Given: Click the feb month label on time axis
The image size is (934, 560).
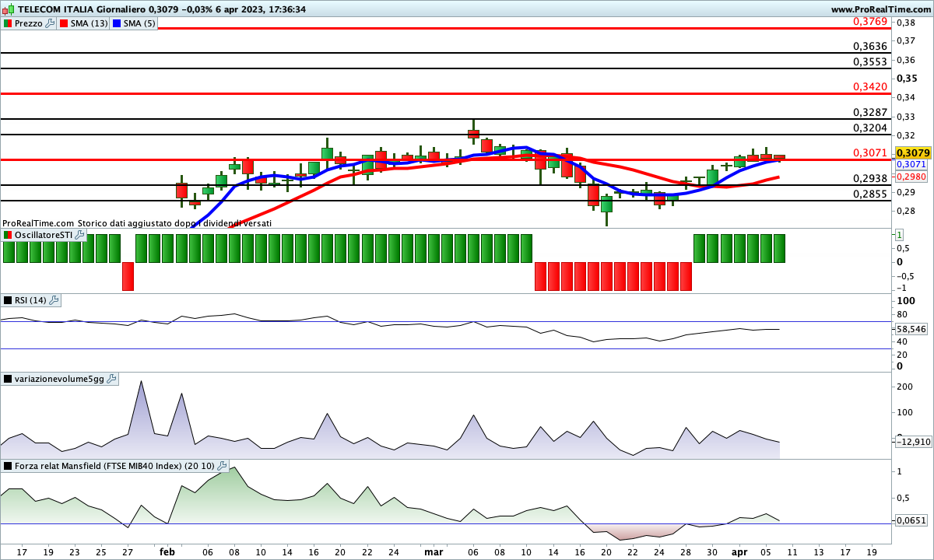Looking at the screenshot, I should click(x=167, y=551).
